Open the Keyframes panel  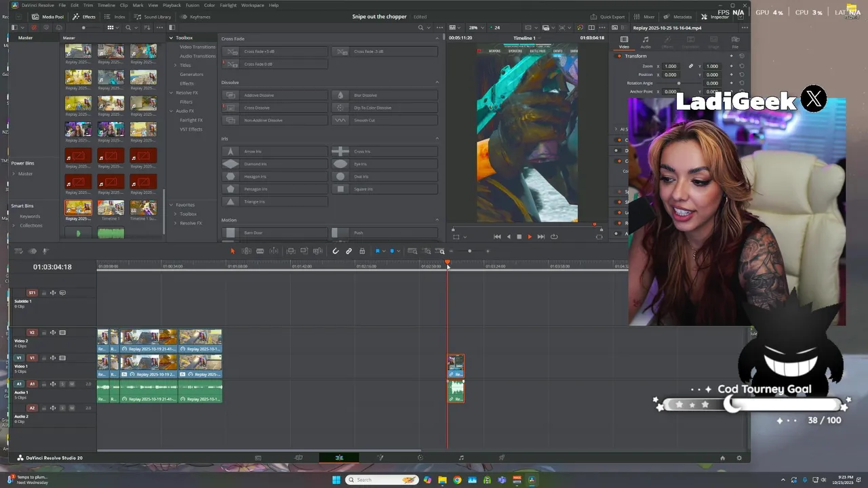tap(196, 17)
